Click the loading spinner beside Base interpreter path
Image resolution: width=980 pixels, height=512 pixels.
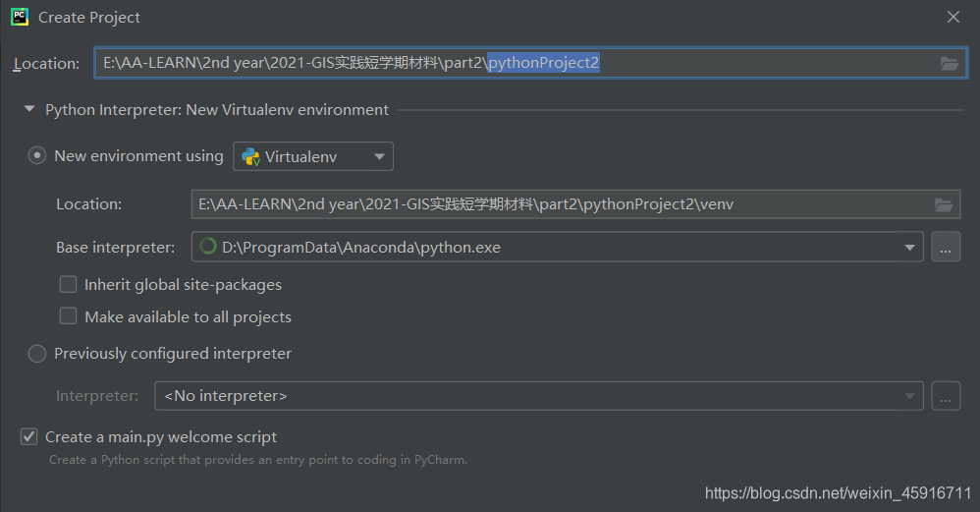[x=207, y=247]
